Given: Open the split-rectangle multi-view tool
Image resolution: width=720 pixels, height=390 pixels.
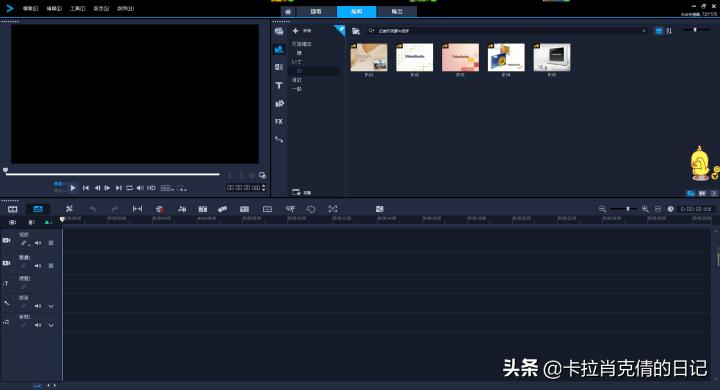Looking at the screenshot, I should click(x=267, y=209).
